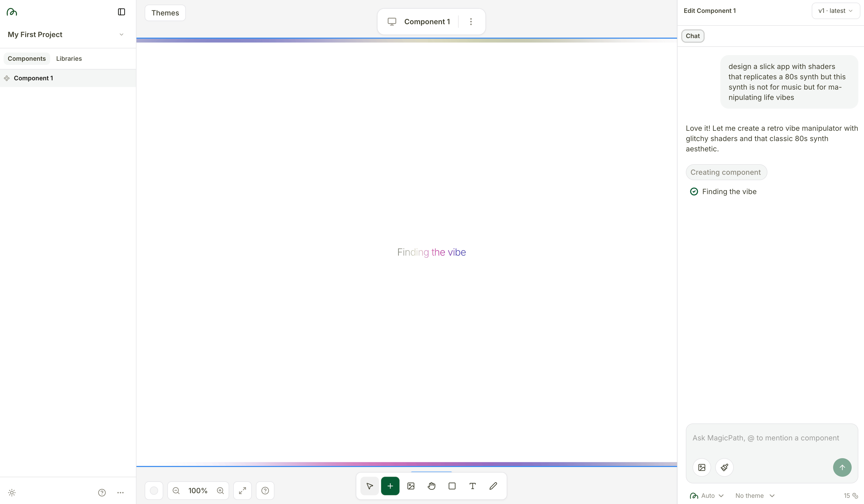This screenshot has width=864, height=504.
Task: Open the Chat tab
Action: [x=693, y=36]
